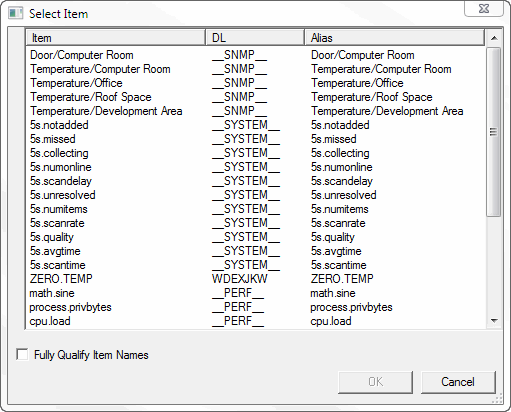Enable Fully Qualify Item Names checkbox
This screenshot has width=511, height=412.
(22, 354)
